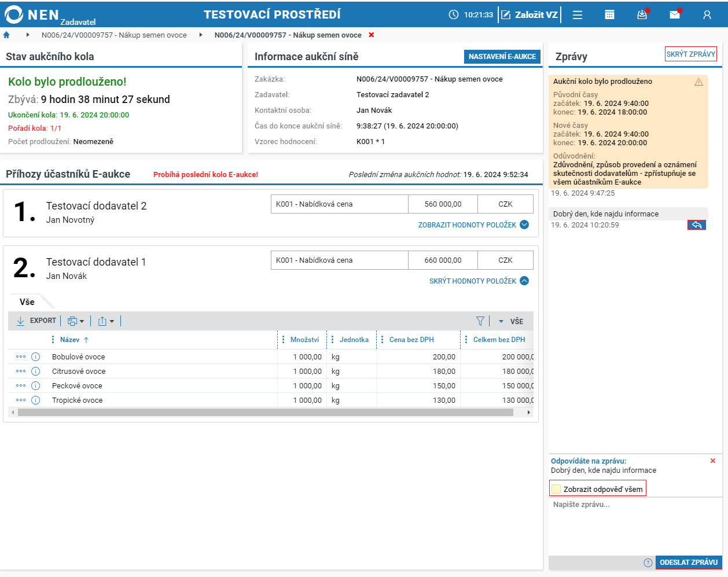
Task: Open the info icon for Bobulové ovoce
Action: point(35,357)
